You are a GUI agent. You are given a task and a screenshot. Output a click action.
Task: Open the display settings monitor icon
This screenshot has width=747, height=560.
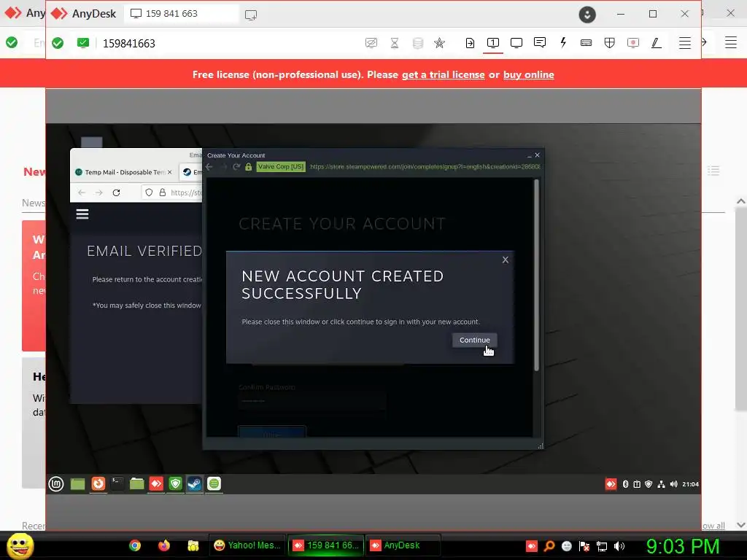point(516,43)
